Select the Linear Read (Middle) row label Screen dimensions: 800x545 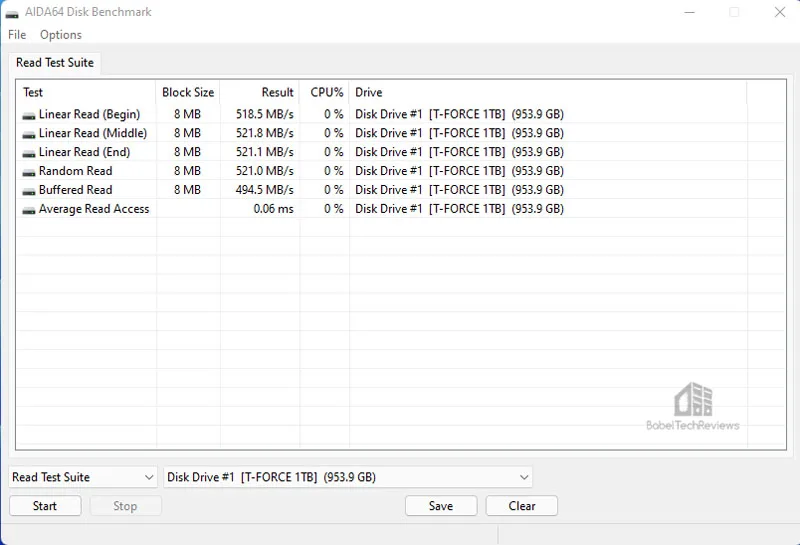93,133
